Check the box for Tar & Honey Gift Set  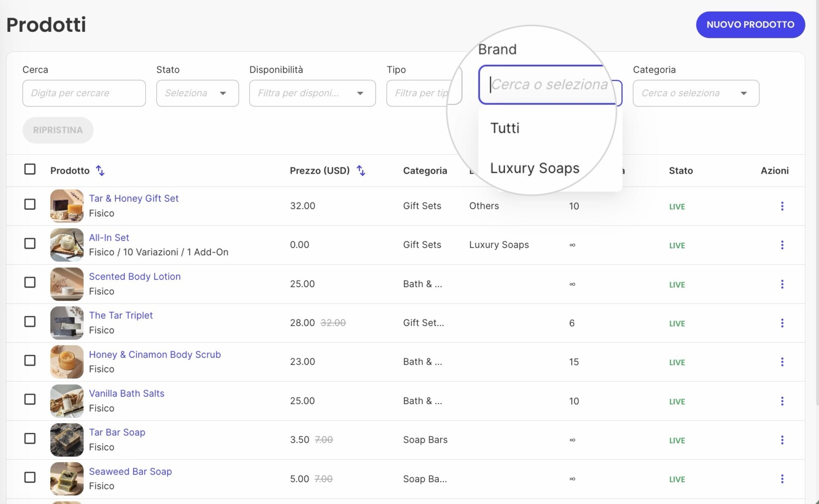(x=30, y=204)
